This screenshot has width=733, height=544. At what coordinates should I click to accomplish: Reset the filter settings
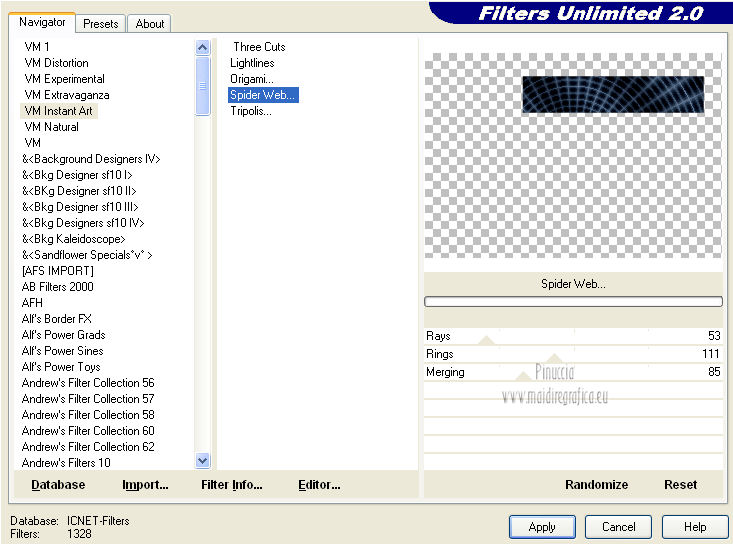click(680, 485)
